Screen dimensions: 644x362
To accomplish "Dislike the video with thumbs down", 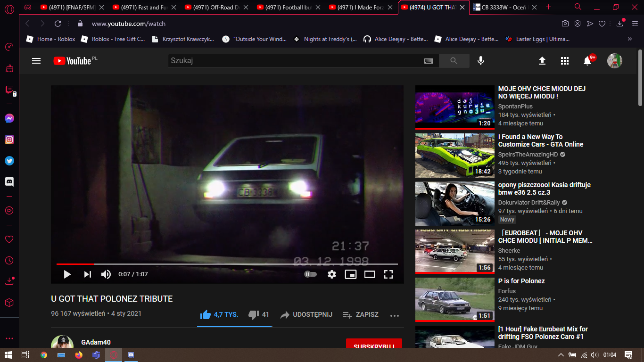I will [x=254, y=315].
